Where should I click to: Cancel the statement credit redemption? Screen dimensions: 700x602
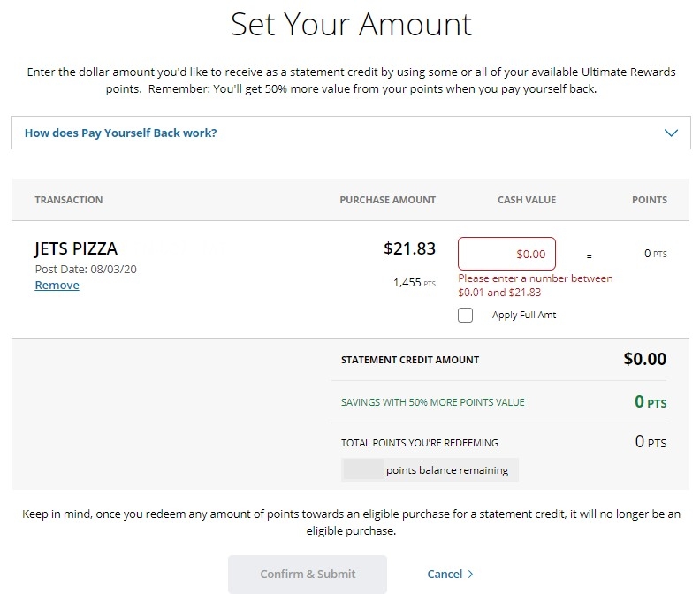[445, 575]
